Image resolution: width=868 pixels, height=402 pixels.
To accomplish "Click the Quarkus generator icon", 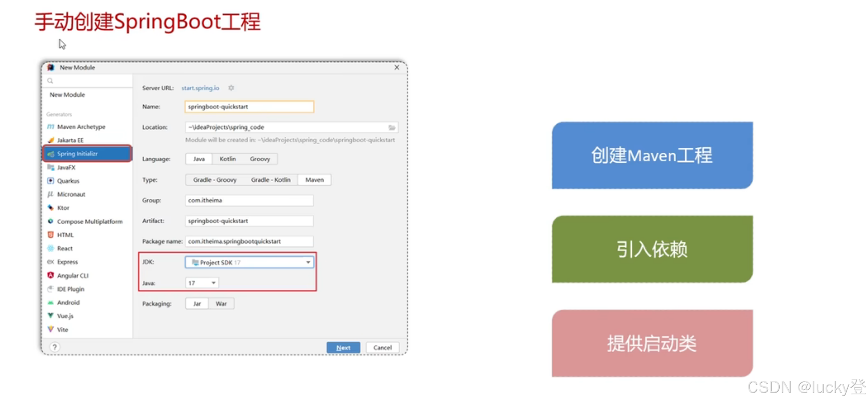I will tap(50, 181).
